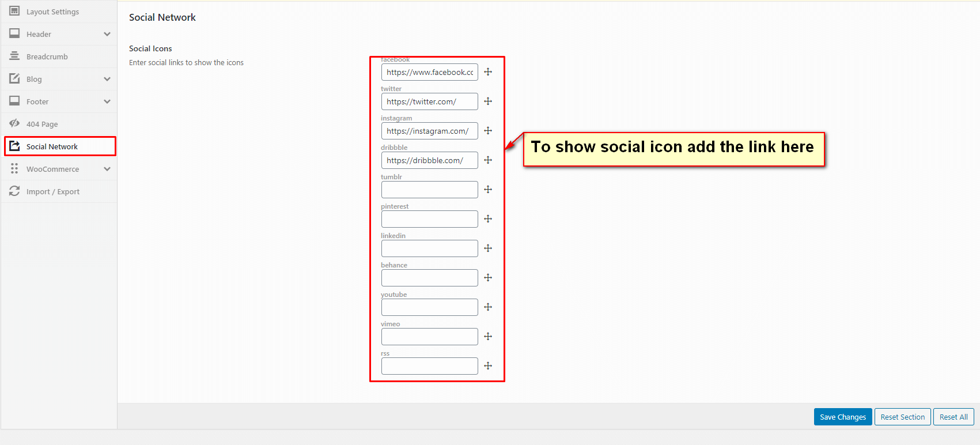
Task: Open the Layout Settings section
Action: pos(59,12)
